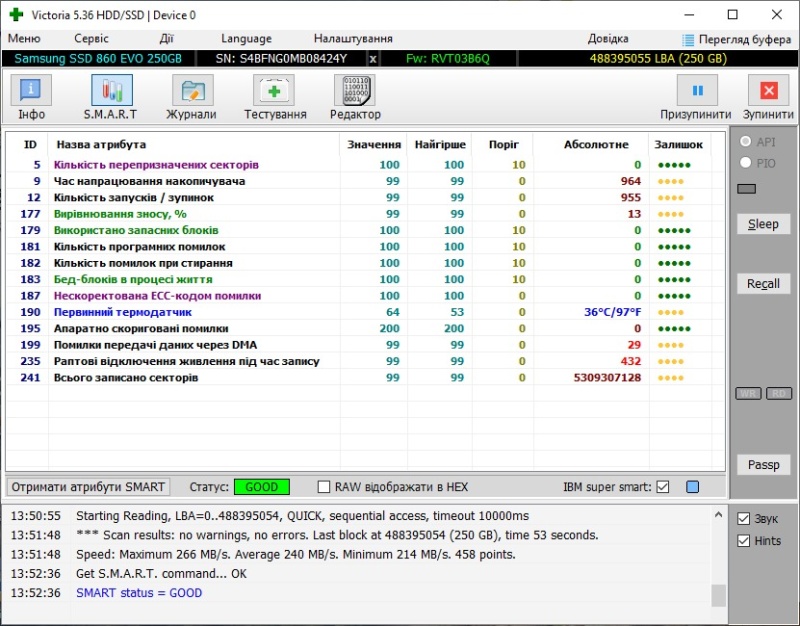The image size is (800, 626).
Task: Click the log scrollbar up arrow
Action: coord(718,515)
